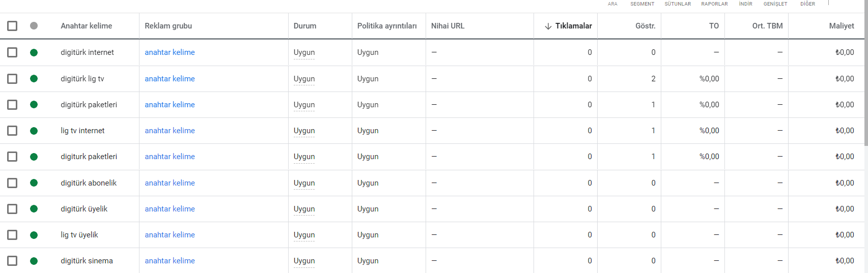Click the İNDİR download option

point(745,4)
